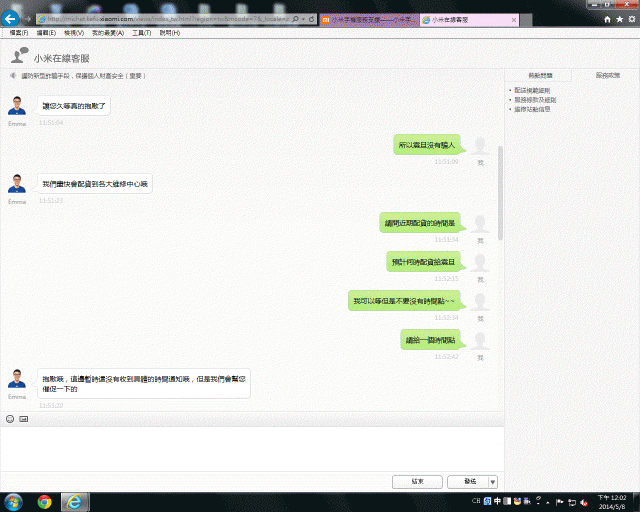Open the 我的最愛(A) menu
Image resolution: width=640 pixels, height=512 pixels.
108,33
